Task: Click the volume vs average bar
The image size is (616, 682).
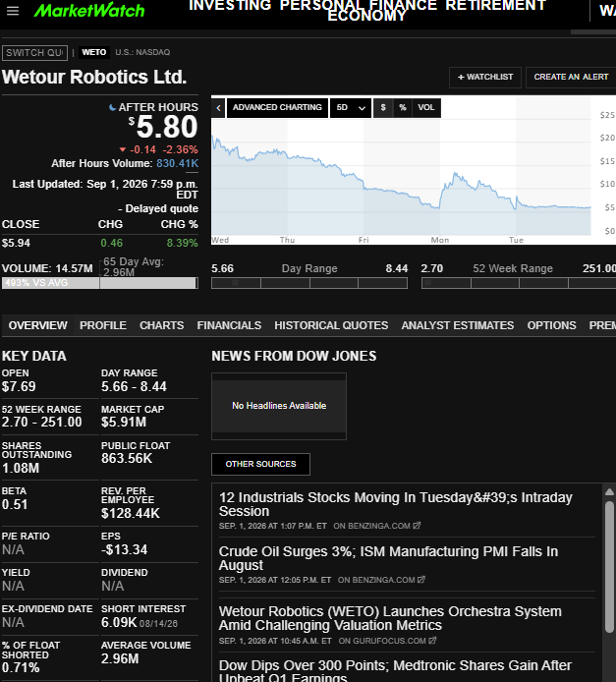Action: (x=100, y=283)
